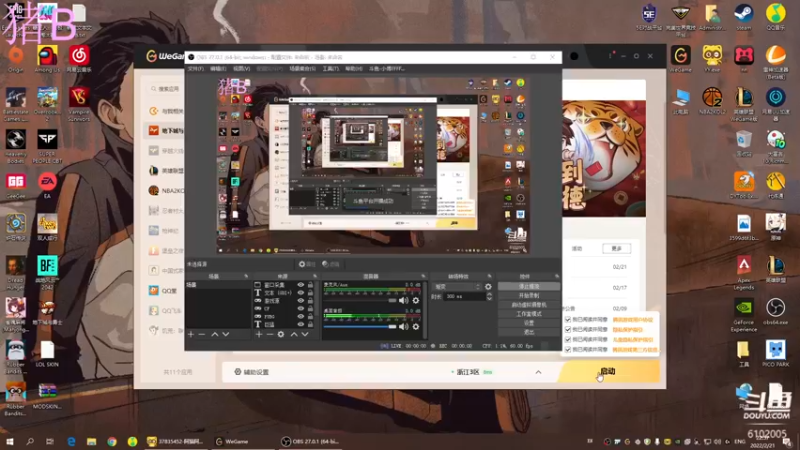Click 工作室模式 button
The image size is (800, 450).
tap(529, 314)
